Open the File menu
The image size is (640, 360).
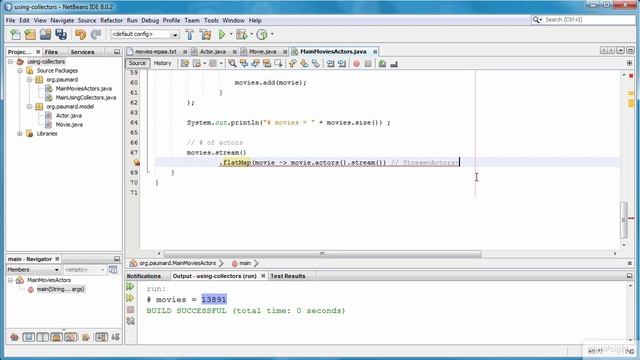[x=10, y=20]
